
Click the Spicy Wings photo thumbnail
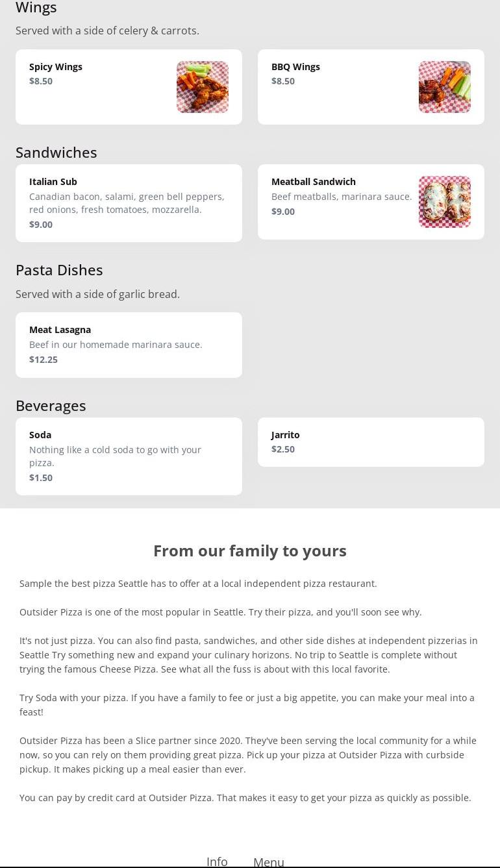coord(203,87)
